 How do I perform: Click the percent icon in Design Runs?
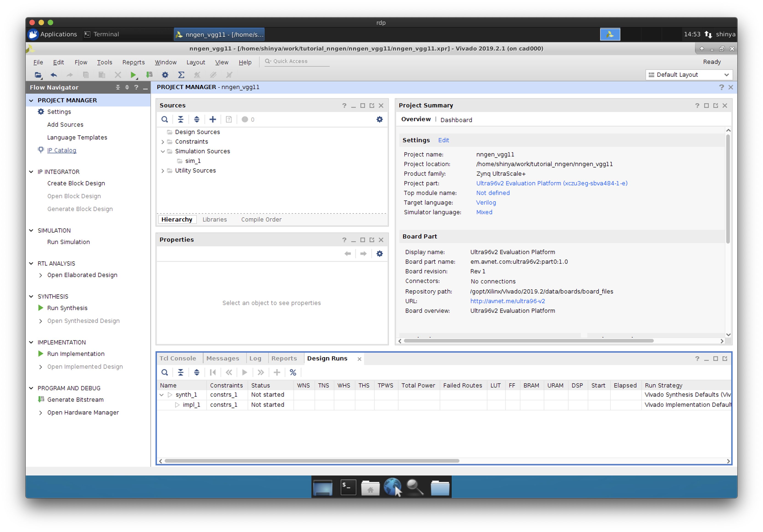[x=293, y=372]
